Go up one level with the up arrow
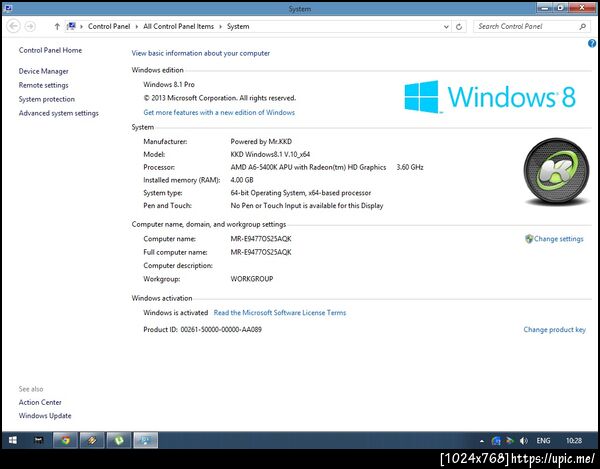 57,26
